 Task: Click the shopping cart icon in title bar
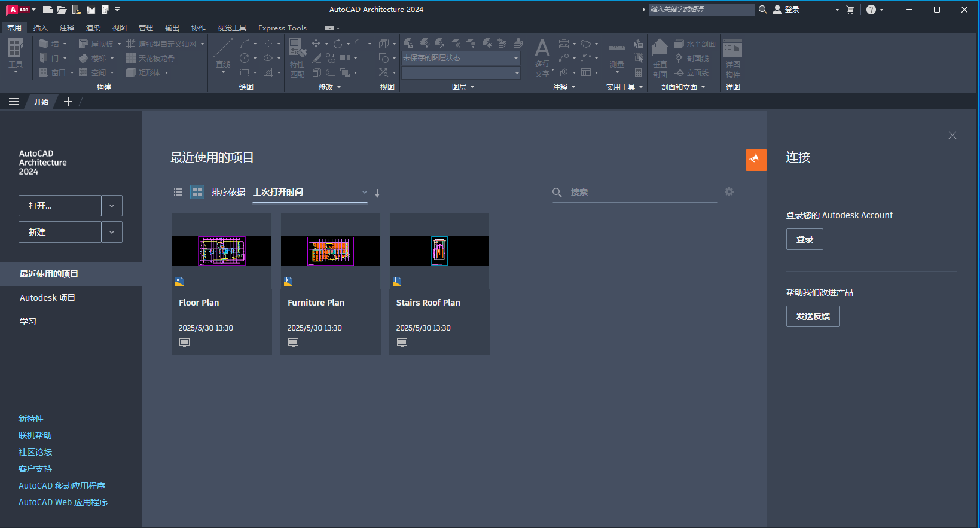coord(850,10)
